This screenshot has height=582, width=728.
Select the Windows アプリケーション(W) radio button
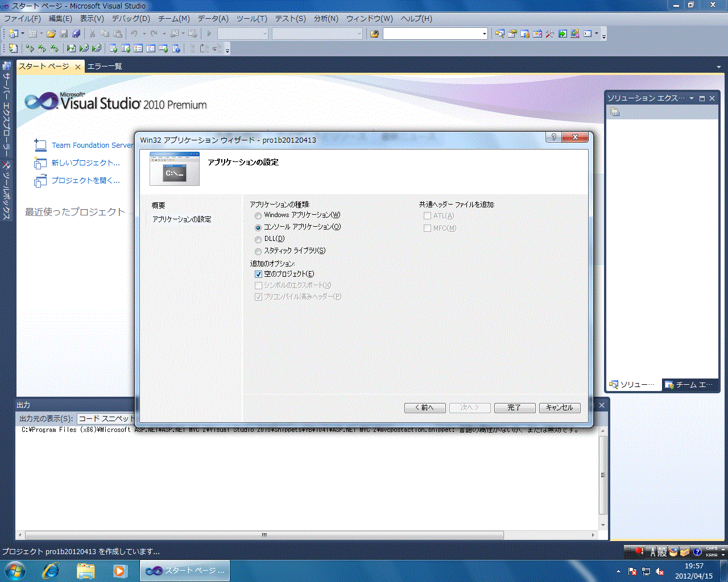(x=258, y=215)
